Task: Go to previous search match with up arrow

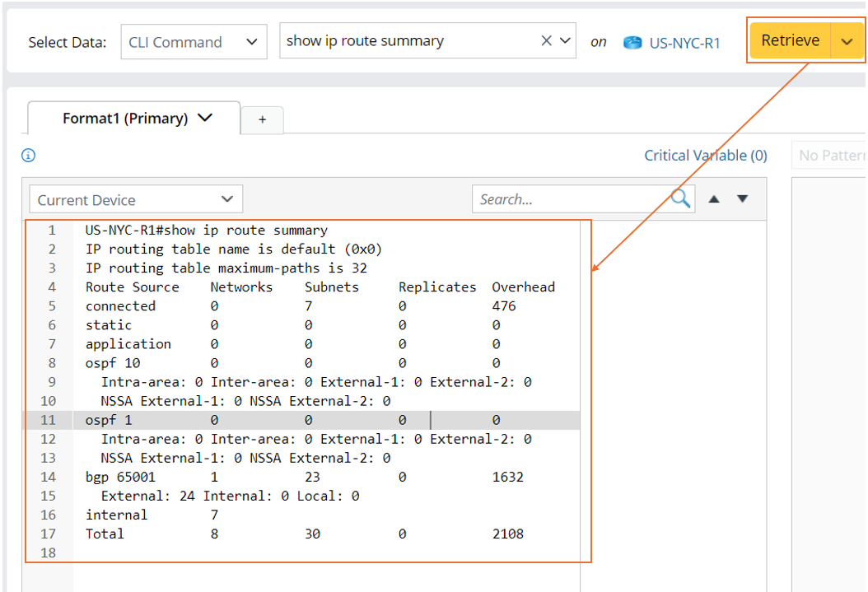Action: pos(714,199)
